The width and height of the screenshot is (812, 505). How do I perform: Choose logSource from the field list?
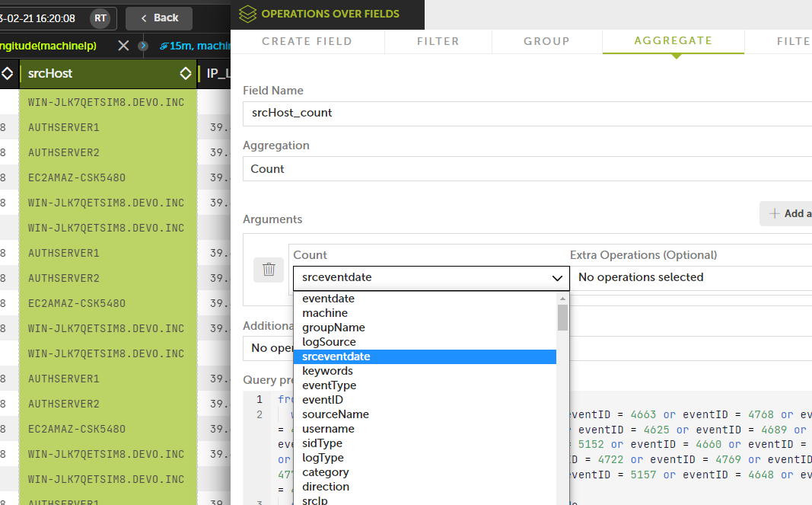425,342
